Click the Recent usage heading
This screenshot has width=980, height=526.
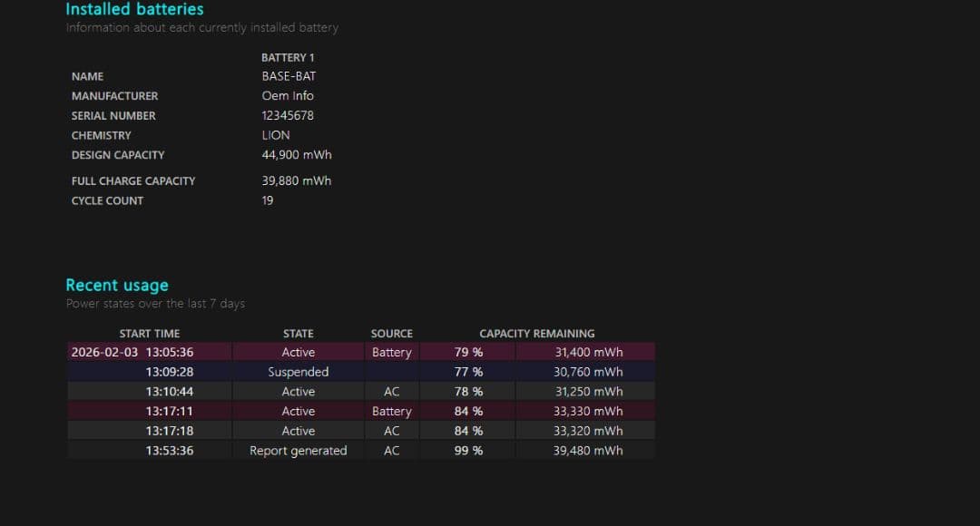(x=117, y=285)
